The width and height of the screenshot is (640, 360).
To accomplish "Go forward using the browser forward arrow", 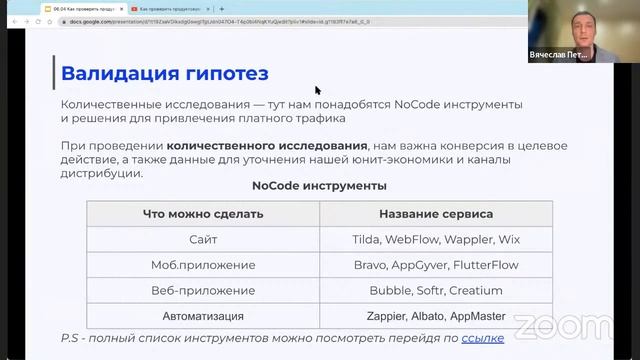I will pos(27,22).
